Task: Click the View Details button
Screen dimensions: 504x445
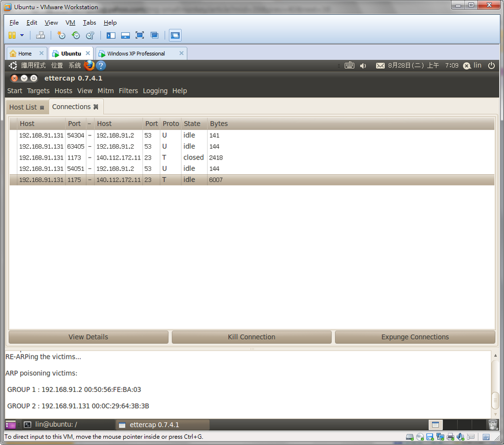Action: [x=89, y=337]
